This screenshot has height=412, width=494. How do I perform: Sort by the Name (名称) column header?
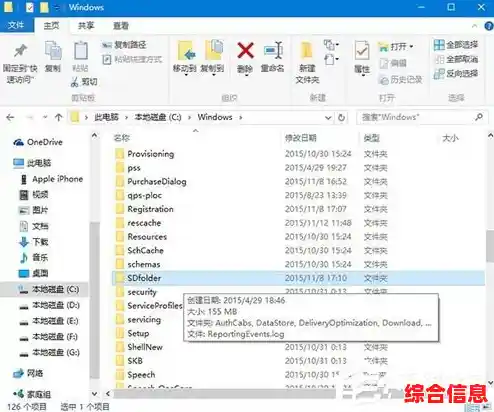122,138
